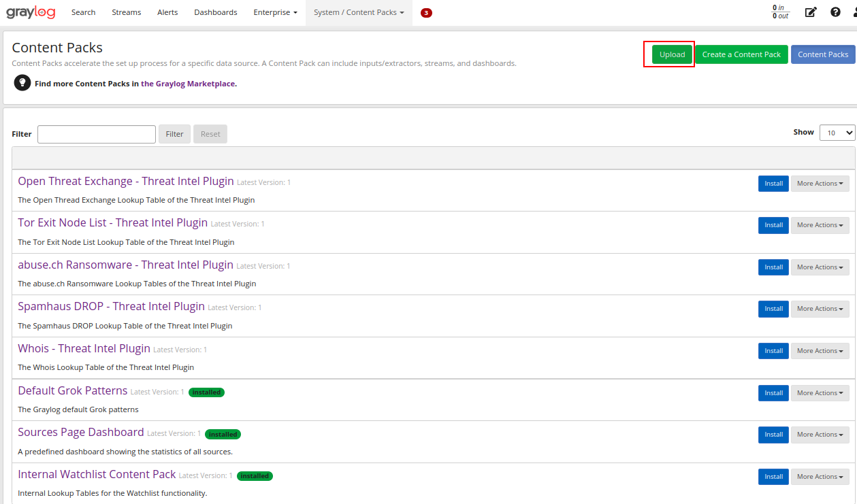This screenshot has height=504, width=857.
Task: Expand More Actions for abuse.ch Ransomware
Action: pyautogui.click(x=820, y=267)
